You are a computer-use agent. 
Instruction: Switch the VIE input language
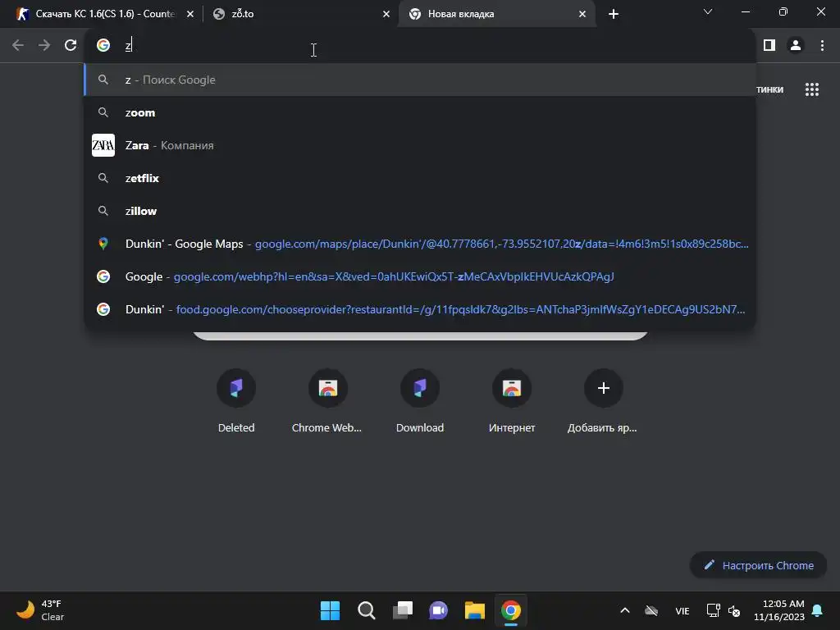pyautogui.click(x=682, y=610)
